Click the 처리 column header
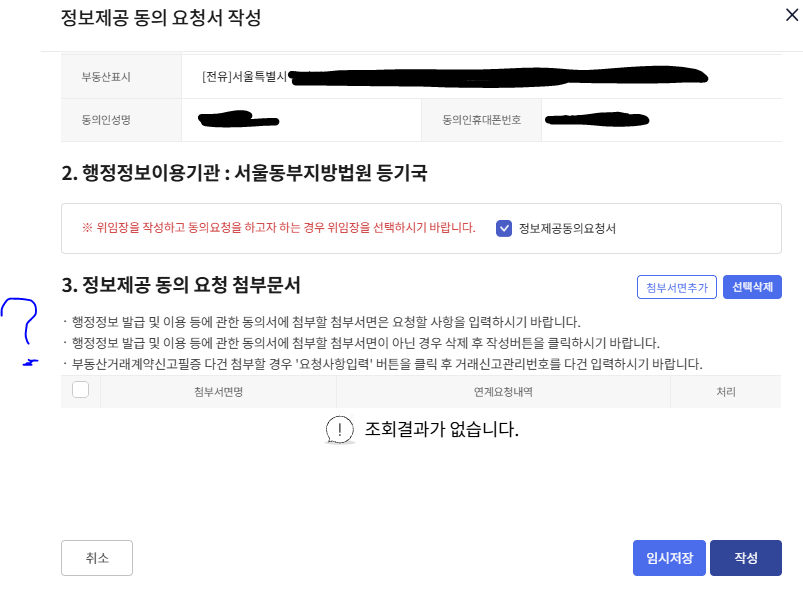Screen dimensions: 803x593 coord(725,391)
